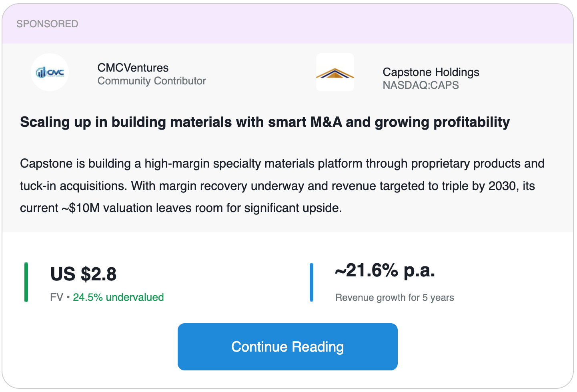Image resolution: width=577 pixels, height=392 pixels.
Task: Click the green vertical fair value bar
Action: (x=26, y=282)
